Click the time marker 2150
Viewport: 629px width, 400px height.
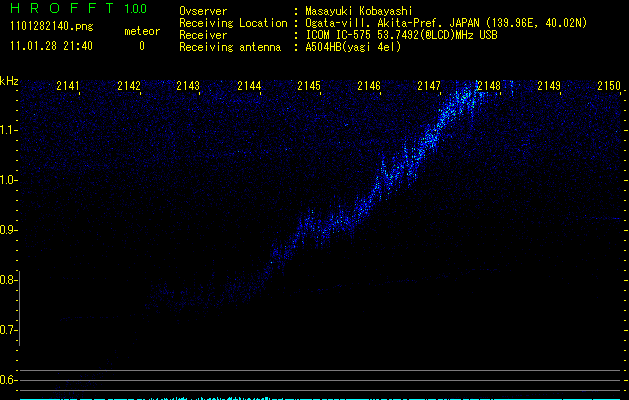609,85
